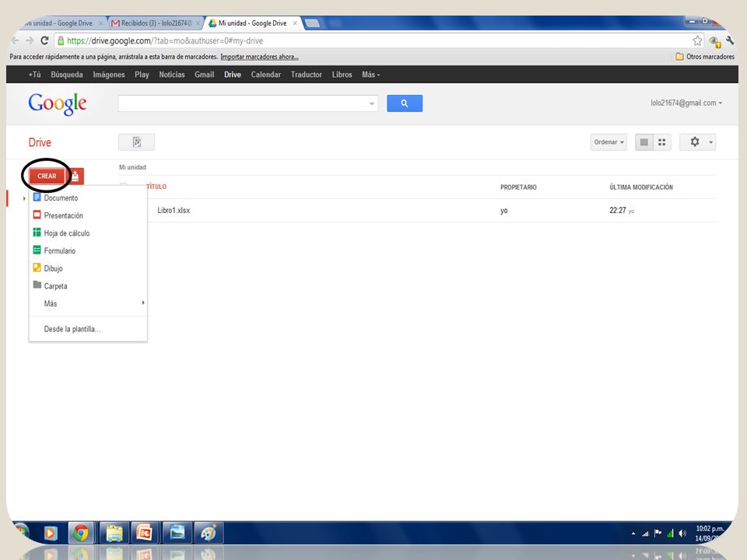Open Libros in the Google bar
The height and width of the screenshot is (560, 747).
[342, 75]
